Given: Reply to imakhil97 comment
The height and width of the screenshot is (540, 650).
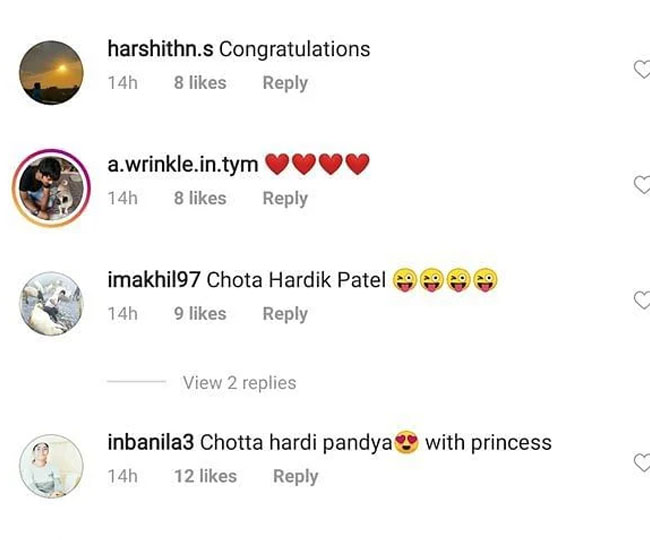Looking at the screenshot, I should pyautogui.click(x=285, y=314).
